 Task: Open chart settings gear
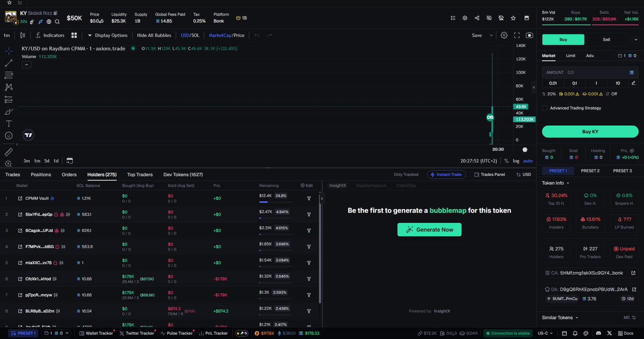[504, 35]
